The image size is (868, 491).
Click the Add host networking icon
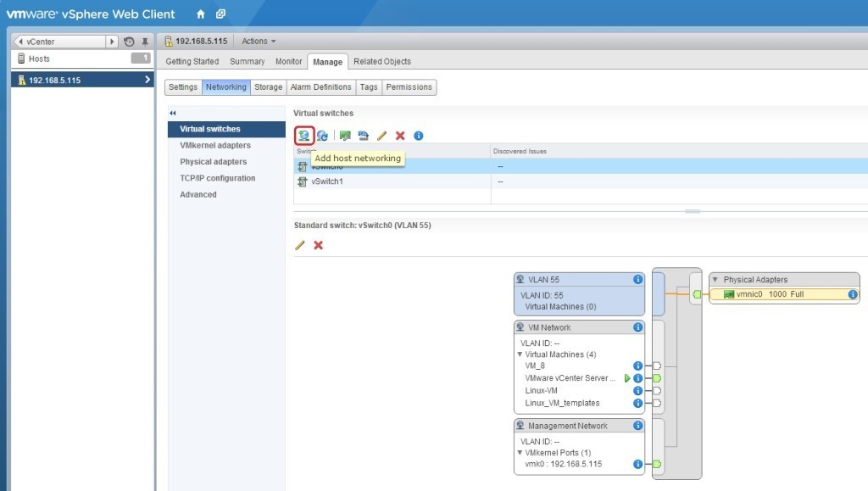coord(304,135)
